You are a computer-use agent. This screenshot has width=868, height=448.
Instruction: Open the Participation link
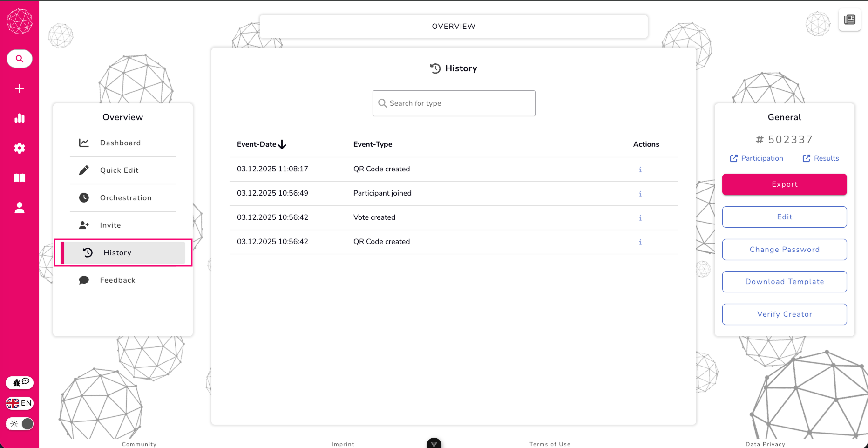point(756,158)
